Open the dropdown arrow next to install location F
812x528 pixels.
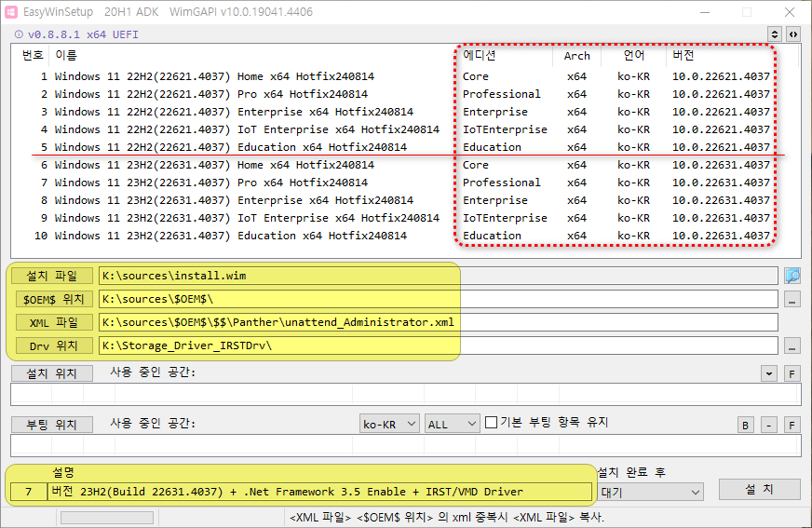(769, 373)
